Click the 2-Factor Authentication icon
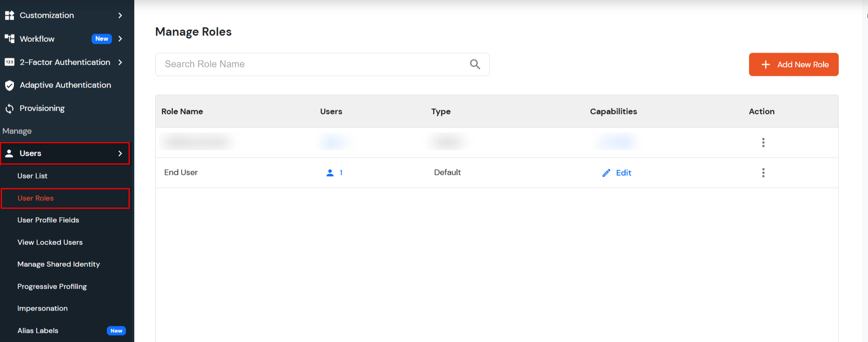 tap(9, 62)
